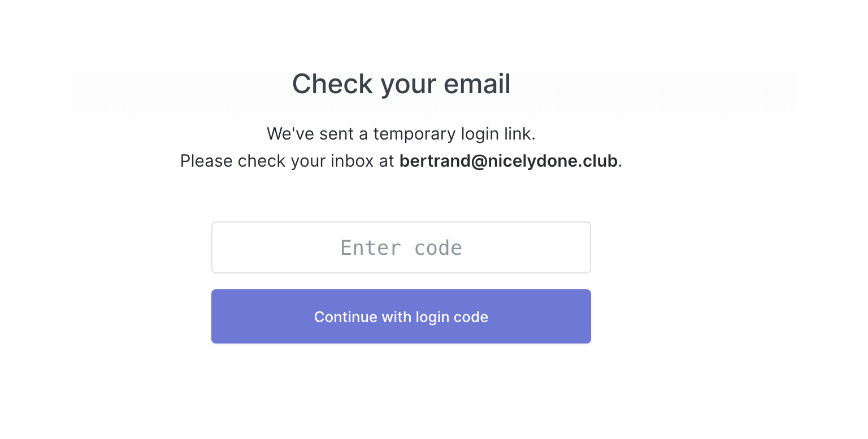Click "login link" in the confirmation message
Screen dimensions: 868x439
tap(498, 134)
